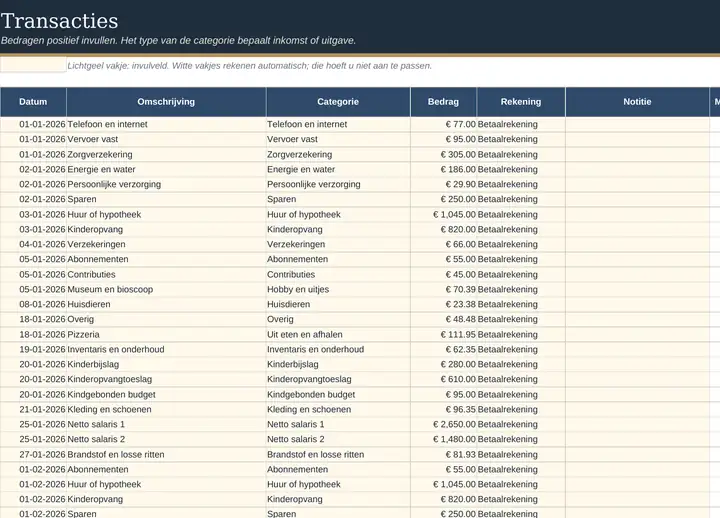Select the Omschrijving column header
Viewport: 720px width, 518px height.
[x=166, y=102]
